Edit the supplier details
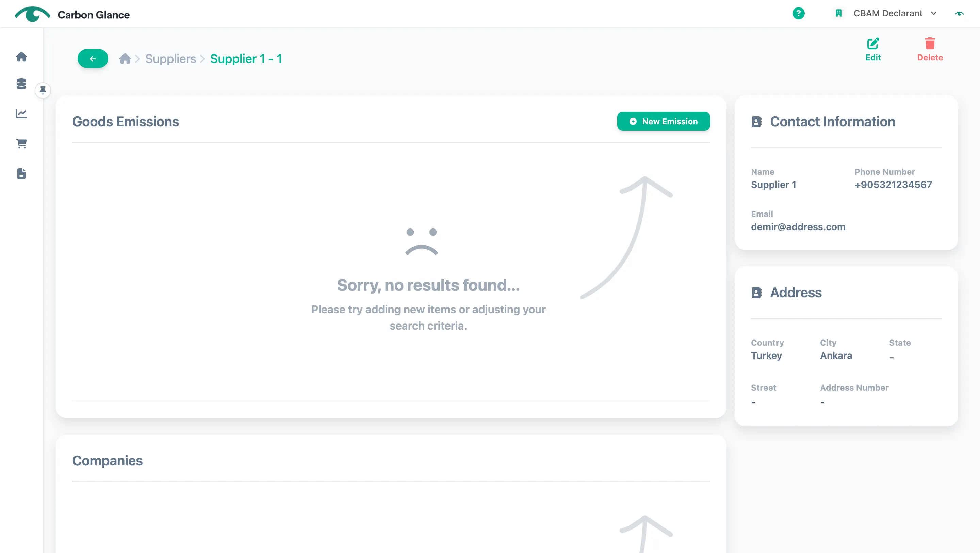Screen dimensions: 980x553 873,49
